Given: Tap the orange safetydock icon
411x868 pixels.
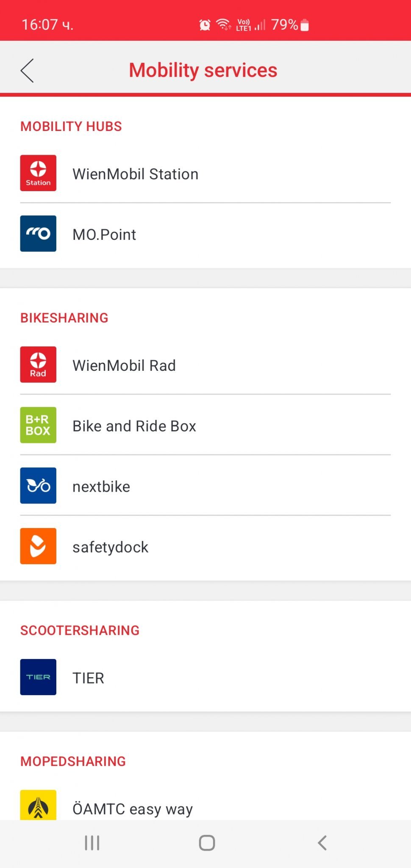Looking at the screenshot, I should click(x=38, y=546).
